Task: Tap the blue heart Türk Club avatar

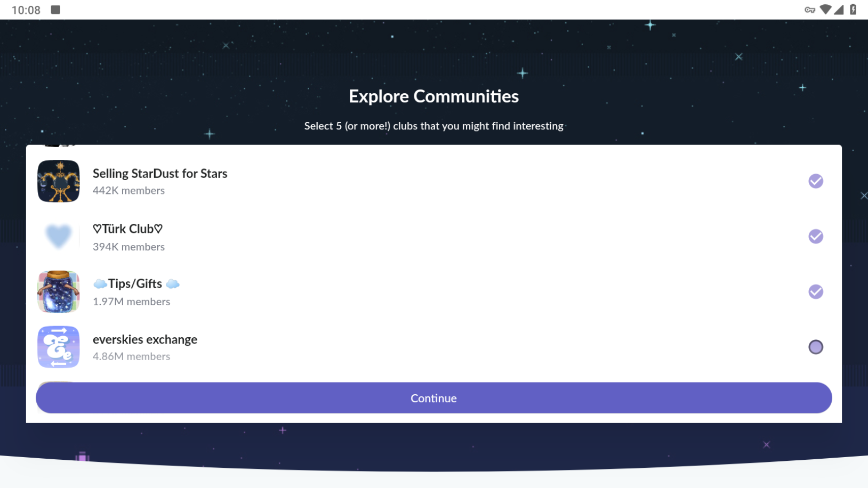Action: click(x=59, y=237)
